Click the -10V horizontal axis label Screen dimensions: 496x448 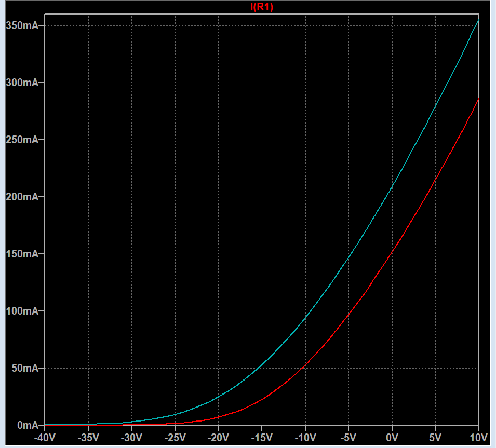tap(305, 438)
